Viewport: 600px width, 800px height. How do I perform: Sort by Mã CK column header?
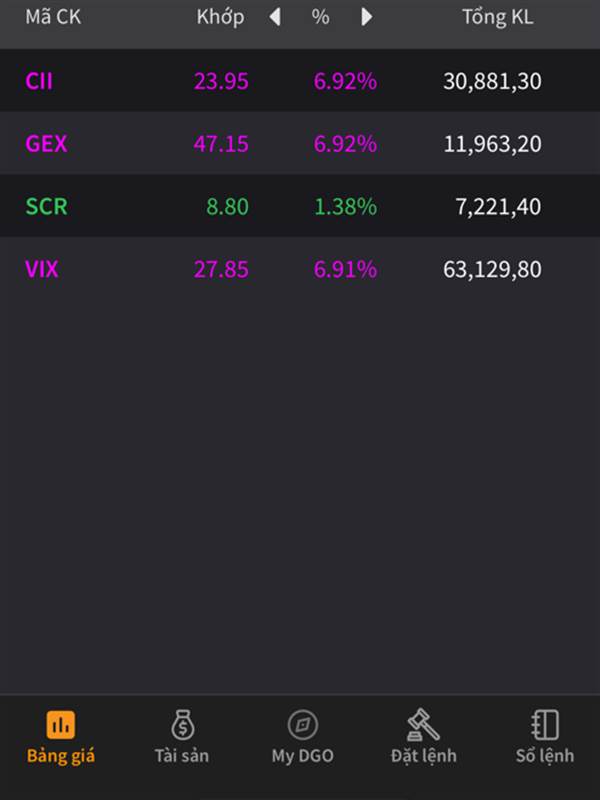click(53, 17)
